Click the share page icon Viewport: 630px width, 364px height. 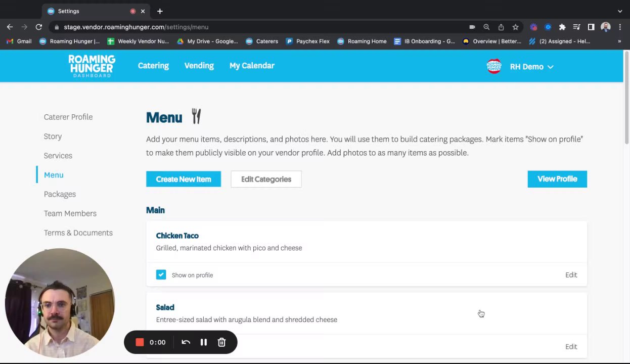(x=501, y=27)
